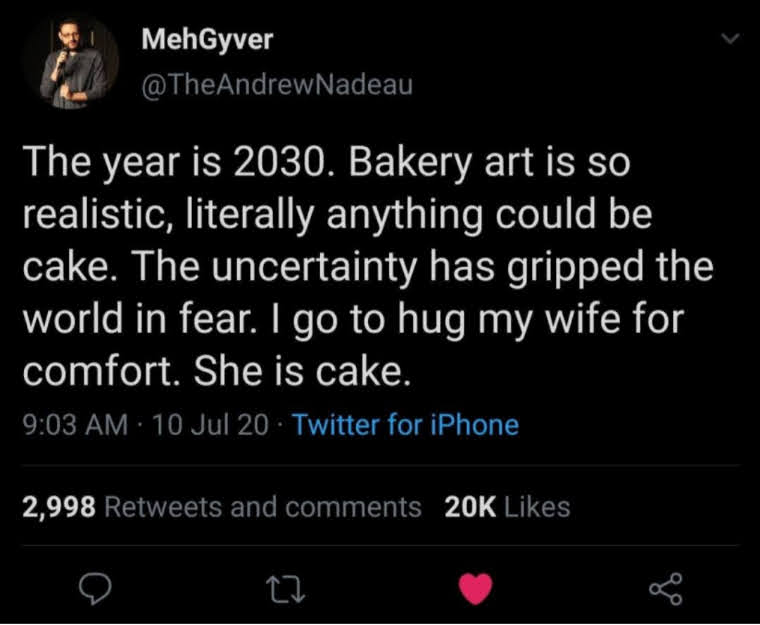Click the 2,998 count number

[x=59, y=508]
